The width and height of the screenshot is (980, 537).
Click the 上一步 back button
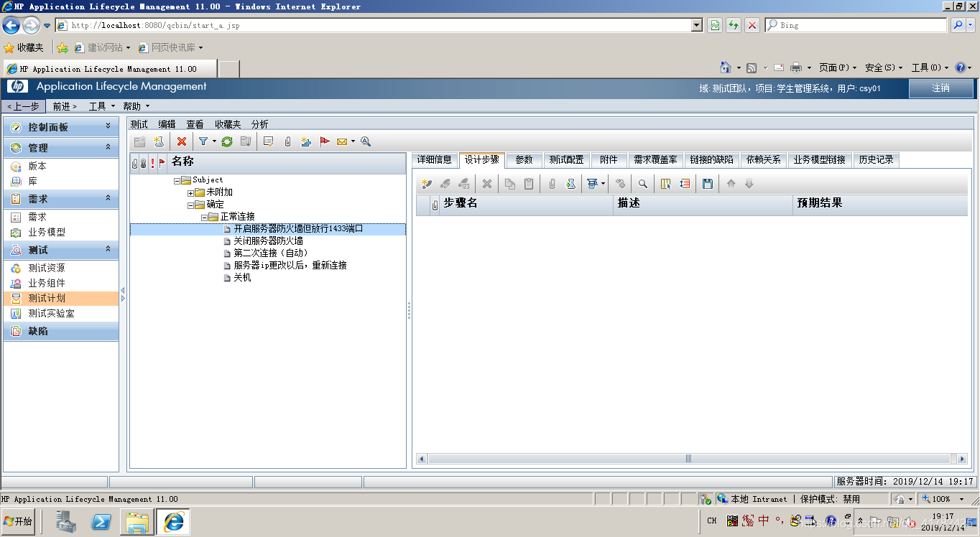pyautogui.click(x=25, y=106)
